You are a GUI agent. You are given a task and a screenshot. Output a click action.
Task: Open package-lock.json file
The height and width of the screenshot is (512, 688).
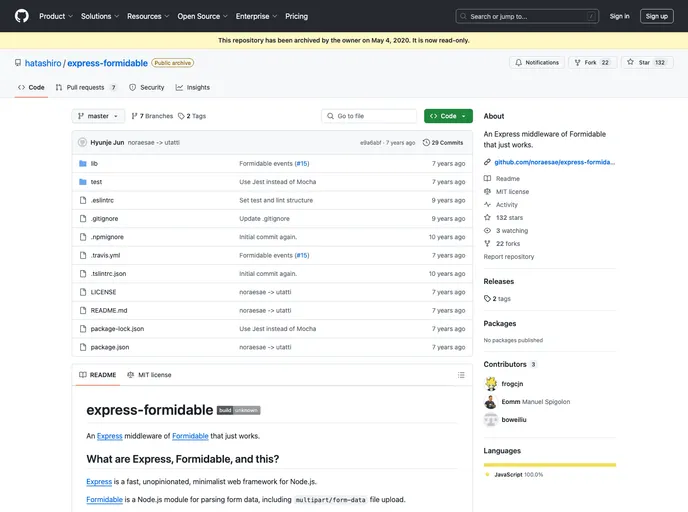pos(117,329)
